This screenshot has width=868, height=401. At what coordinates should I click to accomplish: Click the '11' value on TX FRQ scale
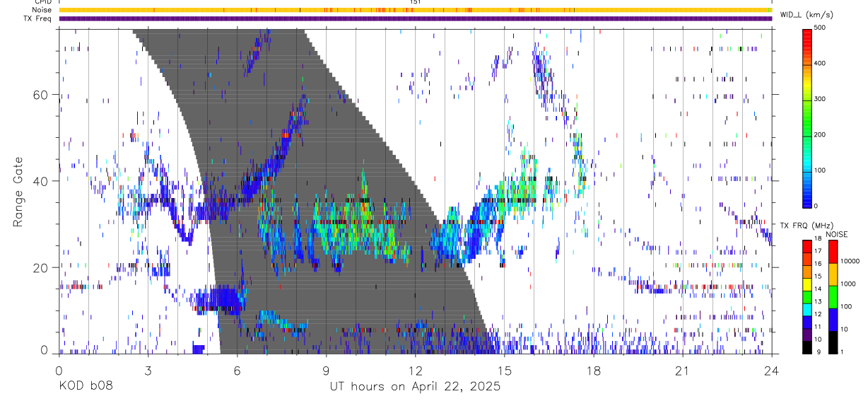coord(819,327)
